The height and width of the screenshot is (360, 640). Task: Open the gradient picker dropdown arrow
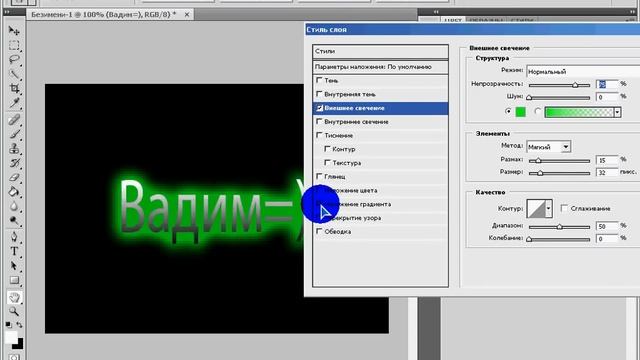tap(618, 112)
